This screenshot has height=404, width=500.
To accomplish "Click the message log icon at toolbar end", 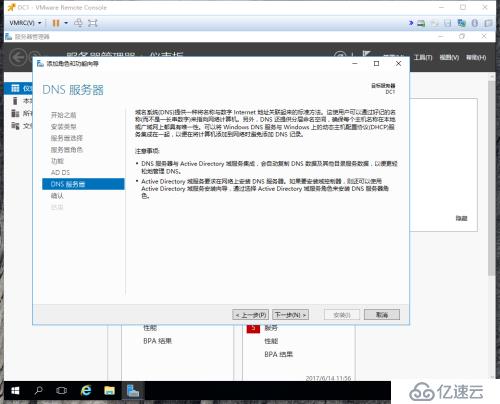I will tap(488, 23).
